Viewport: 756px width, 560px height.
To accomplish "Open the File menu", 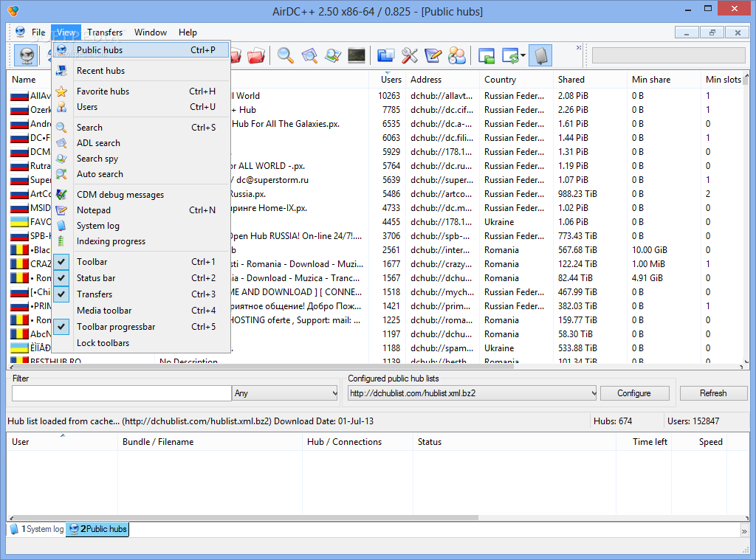I will (x=38, y=32).
